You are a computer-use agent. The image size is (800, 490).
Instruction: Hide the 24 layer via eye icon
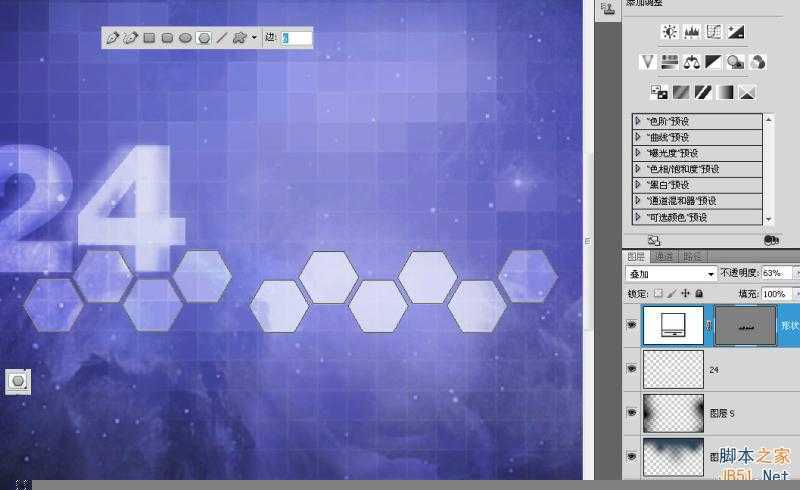[632, 369]
